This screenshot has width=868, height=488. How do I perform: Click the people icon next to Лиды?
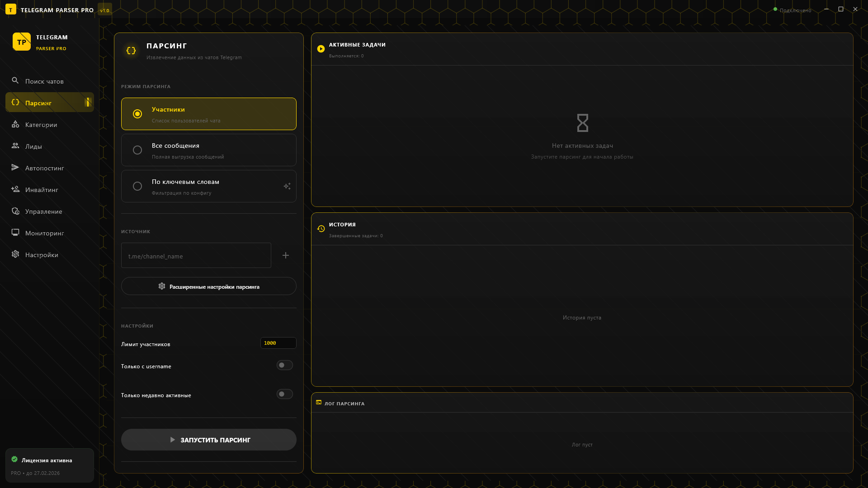[15, 145]
